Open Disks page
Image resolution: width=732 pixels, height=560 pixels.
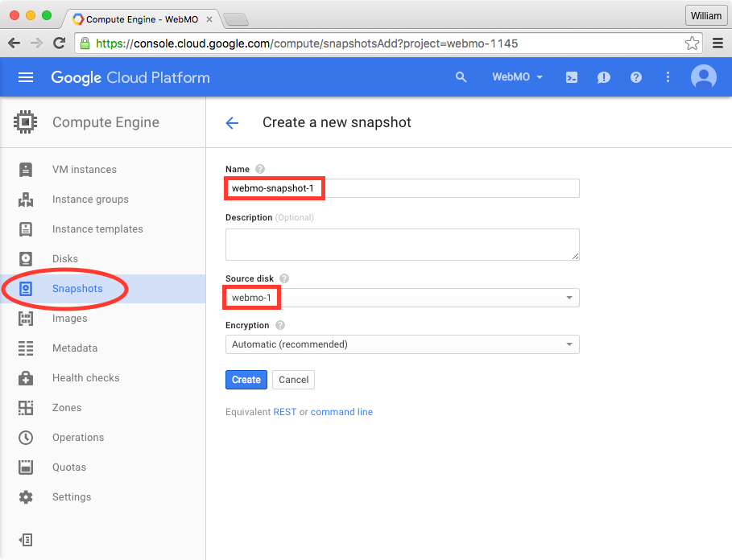pyautogui.click(x=65, y=259)
